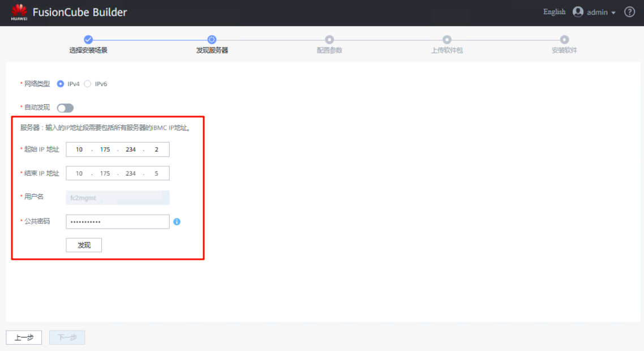The width and height of the screenshot is (644, 351).
Task: Click the admin user avatar icon
Action: click(x=578, y=12)
